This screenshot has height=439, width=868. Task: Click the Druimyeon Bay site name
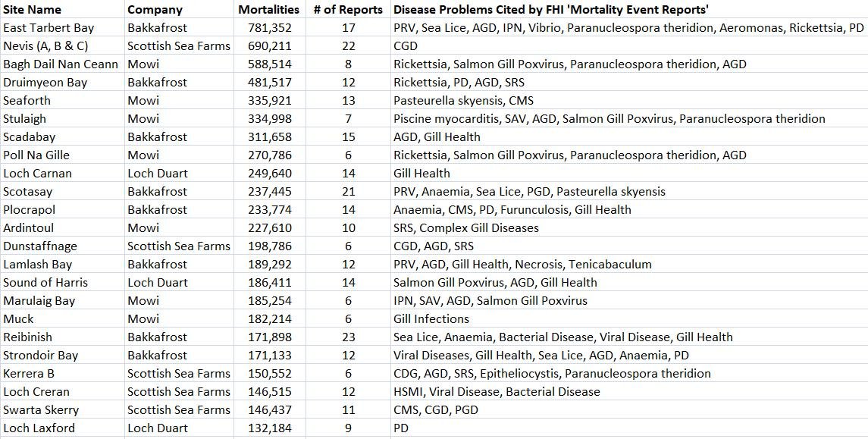pos(45,83)
